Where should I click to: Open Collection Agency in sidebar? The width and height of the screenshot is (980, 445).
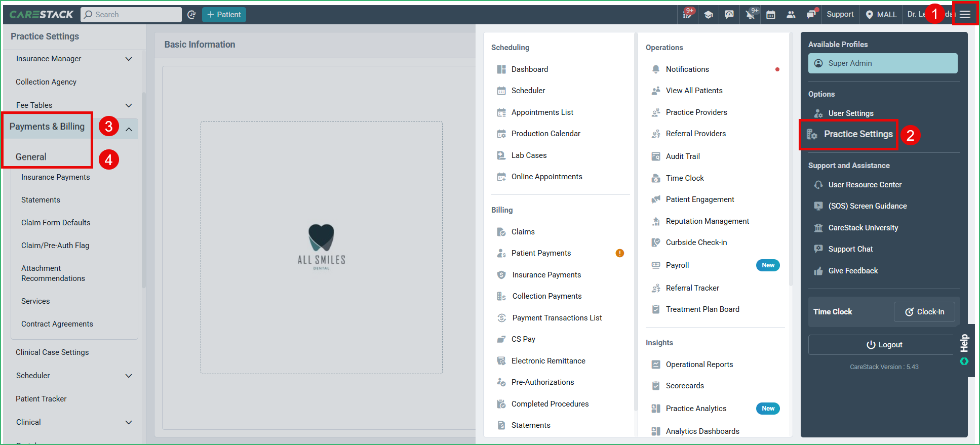click(46, 82)
